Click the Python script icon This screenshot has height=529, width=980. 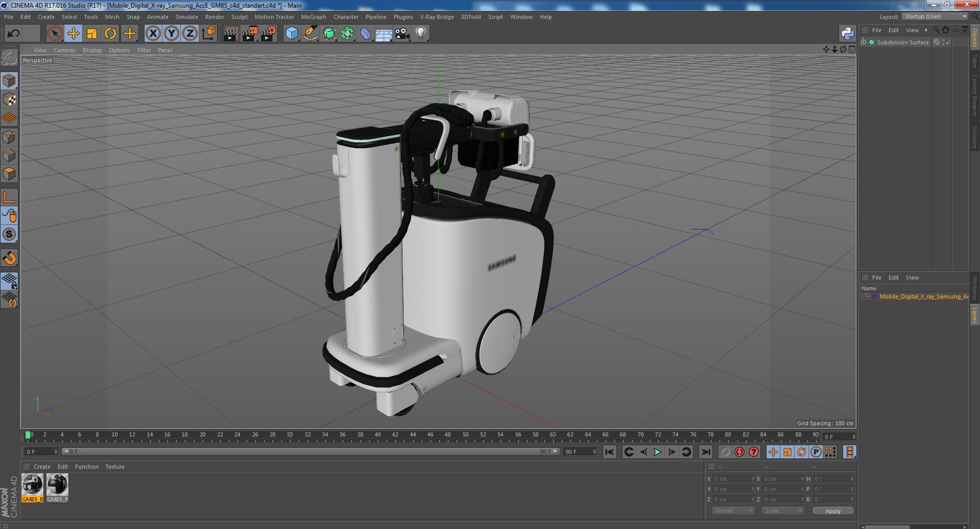pos(848,34)
